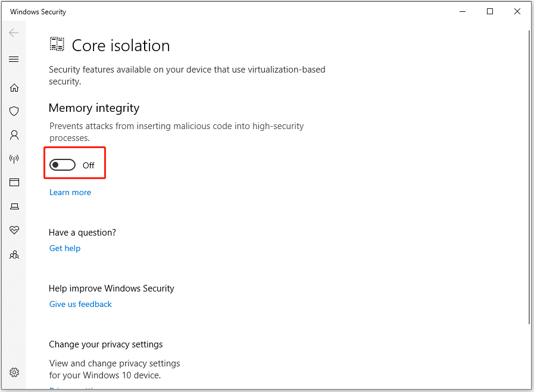Open the Learn more link

click(x=70, y=192)
